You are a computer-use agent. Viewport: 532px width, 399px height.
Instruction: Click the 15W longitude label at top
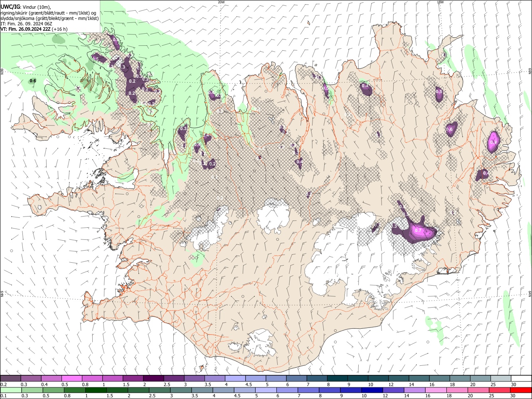(x=440, y=2)
